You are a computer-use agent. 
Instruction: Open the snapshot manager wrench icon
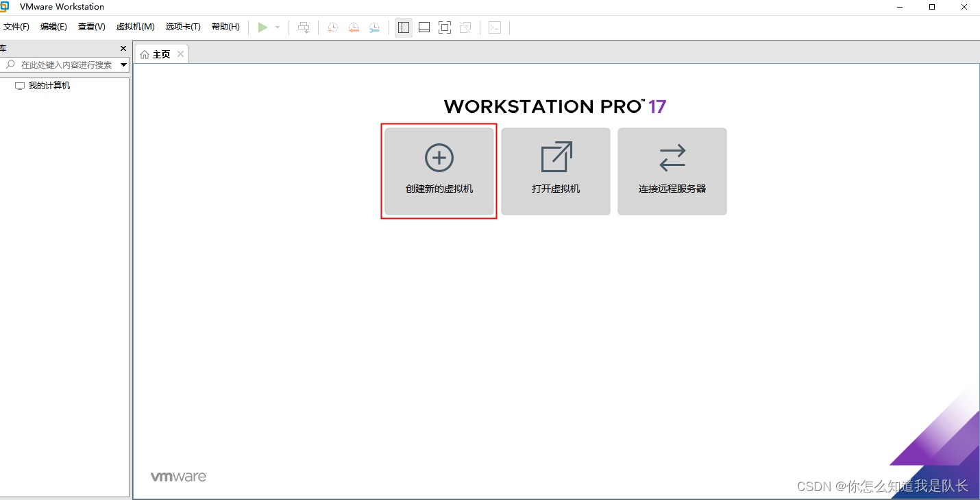(374, 27)
